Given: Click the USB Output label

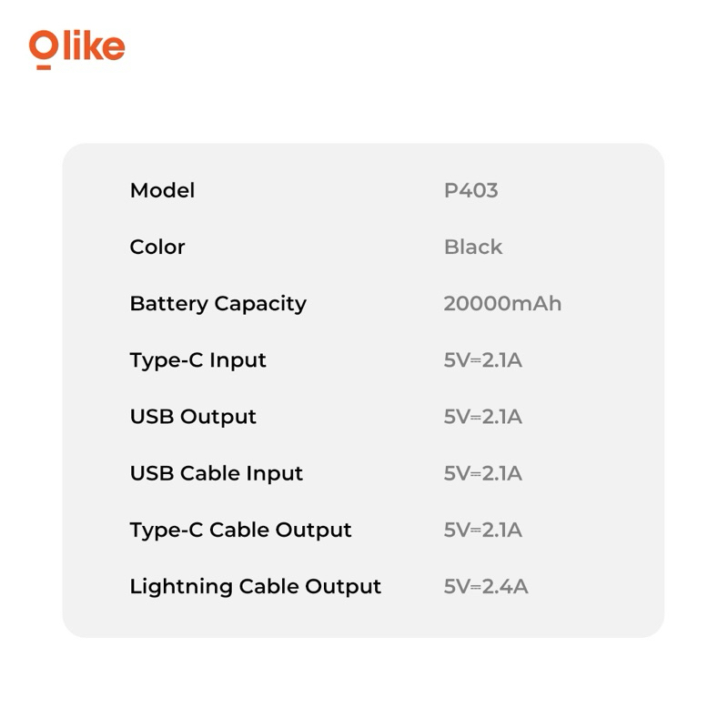Looking at the screenshot, I should coord(193,418).
